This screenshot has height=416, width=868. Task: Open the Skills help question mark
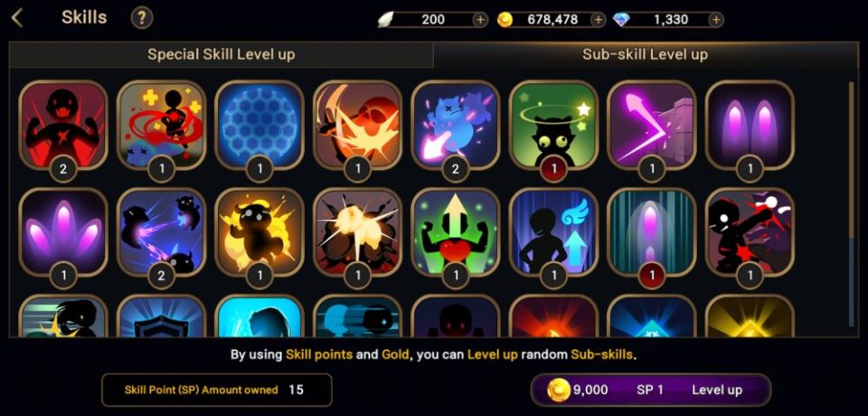coord(142,18)
